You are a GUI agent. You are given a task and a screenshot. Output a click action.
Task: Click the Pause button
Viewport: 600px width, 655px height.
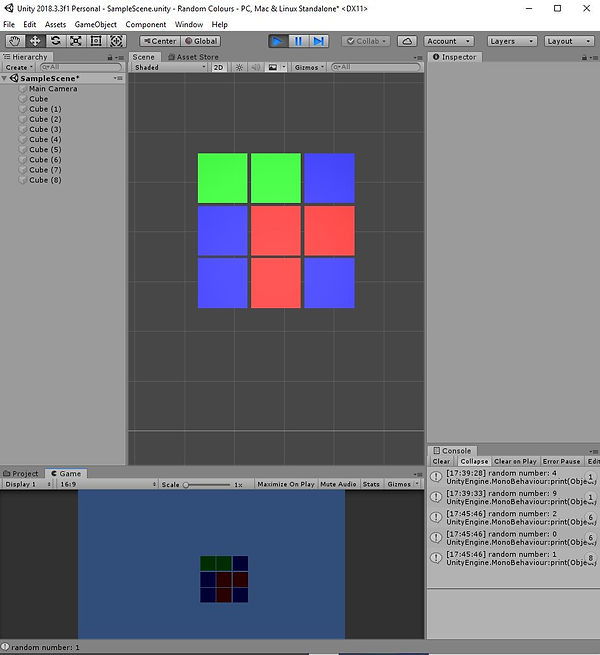pos(298,41)
